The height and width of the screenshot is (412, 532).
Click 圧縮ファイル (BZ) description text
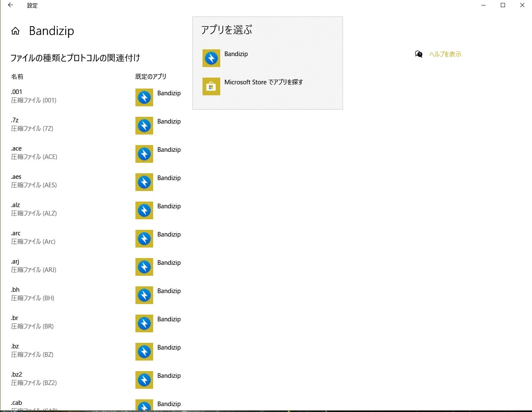[32, 355]
